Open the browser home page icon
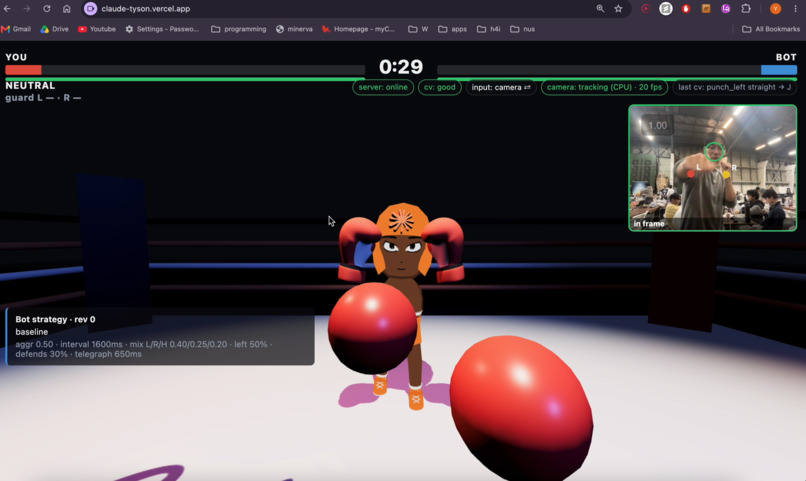The height and width of the screenshot is (481, 806). coord(66,9)
